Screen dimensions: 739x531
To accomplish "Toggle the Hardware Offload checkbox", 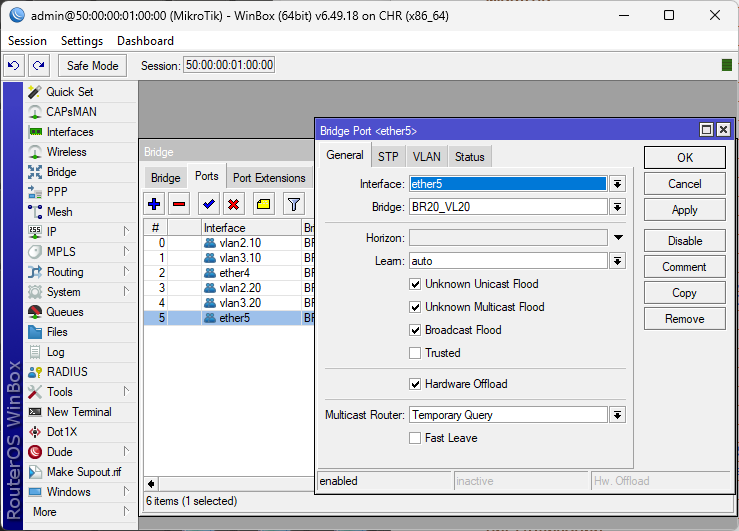I will (415, 384).
